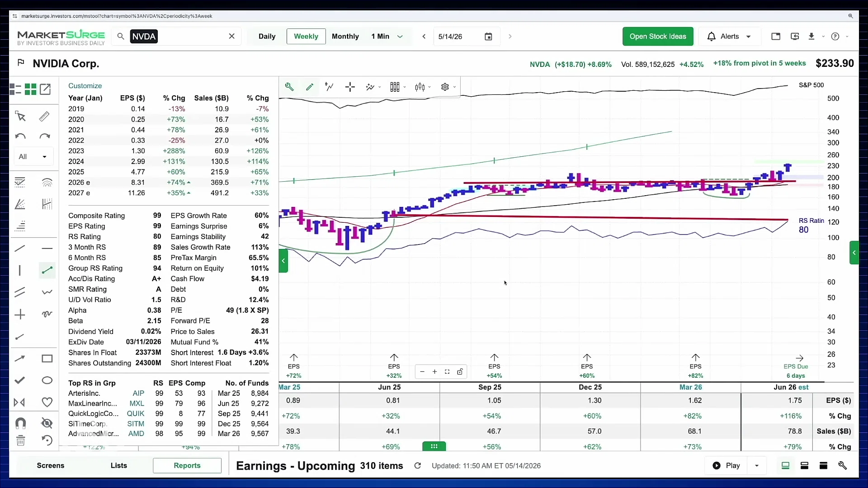Select the ruler measure tool
This screenshot has height=488, width=868.
44,117
